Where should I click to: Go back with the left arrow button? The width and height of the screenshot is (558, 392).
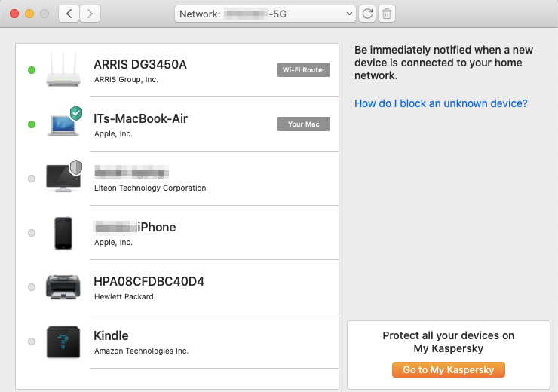tap(69, 14)
